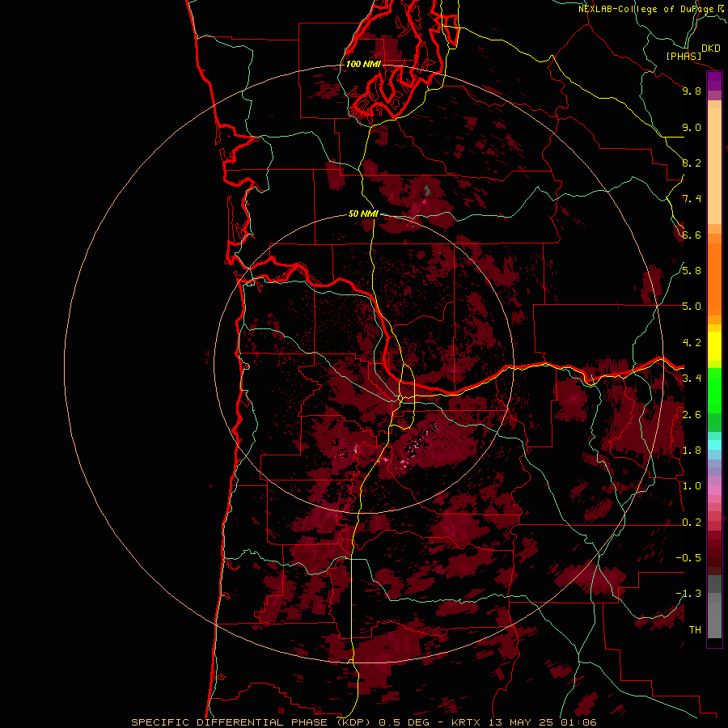This screenshot has width=728, height=728.
Task: Click the [PHAS] label near the legend
Action: [x=684, y=56]
